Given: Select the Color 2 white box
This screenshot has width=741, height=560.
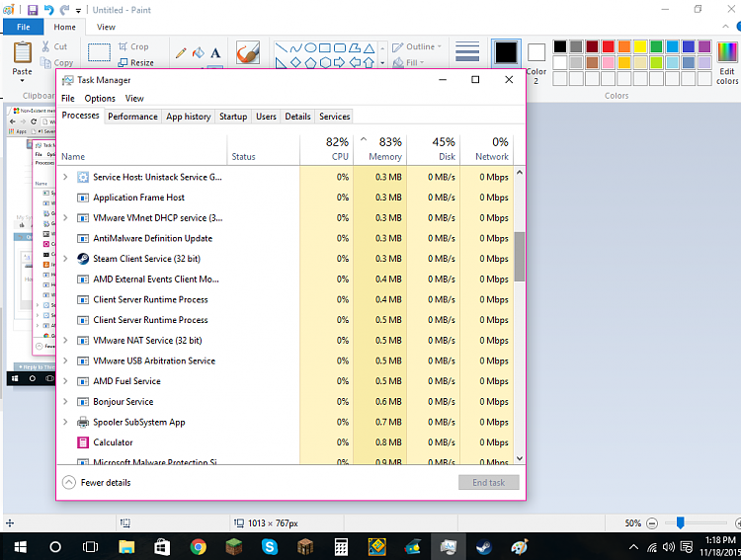Looking at the screenshot, I should pyautogui.click(x=536, y=52).
